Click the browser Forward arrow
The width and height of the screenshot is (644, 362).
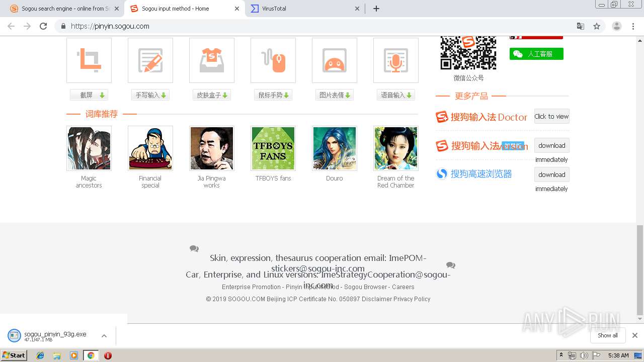coord(27,26)
